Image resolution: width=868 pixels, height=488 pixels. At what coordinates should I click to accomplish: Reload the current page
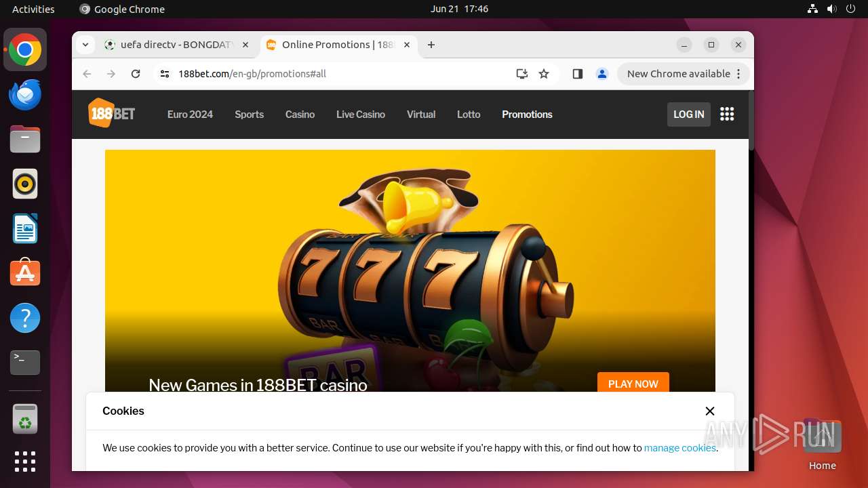pyautogui.click(x=136, y=74)
